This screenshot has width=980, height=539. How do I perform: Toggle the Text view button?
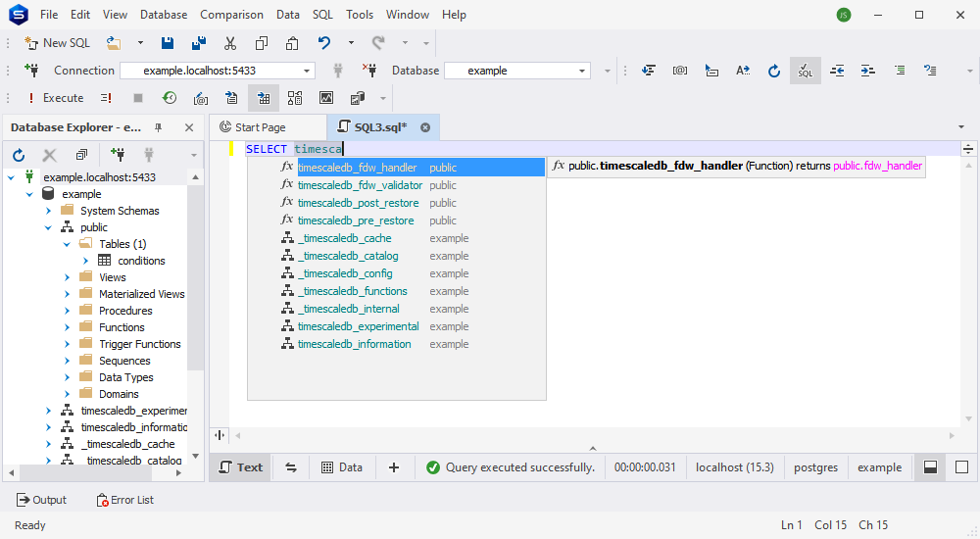tap(241, 467)
